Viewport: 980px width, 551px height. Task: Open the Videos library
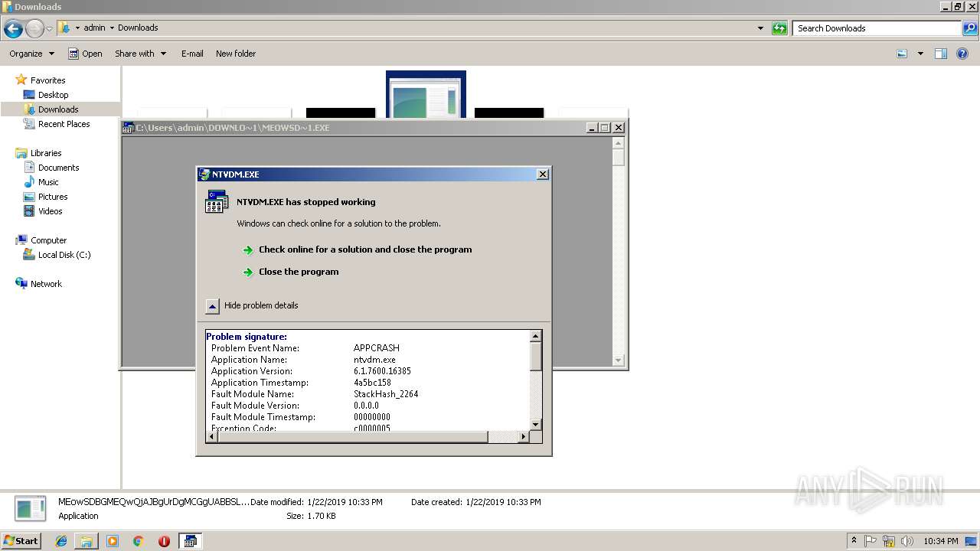pyautogui.click(x=51, y=211)
